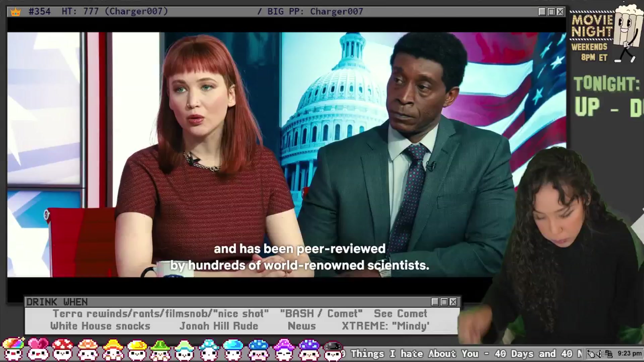Screen dimensions: 644x362
Task: Click the 'MOVIE NIGHT' logo text
Action: point(592,26)
